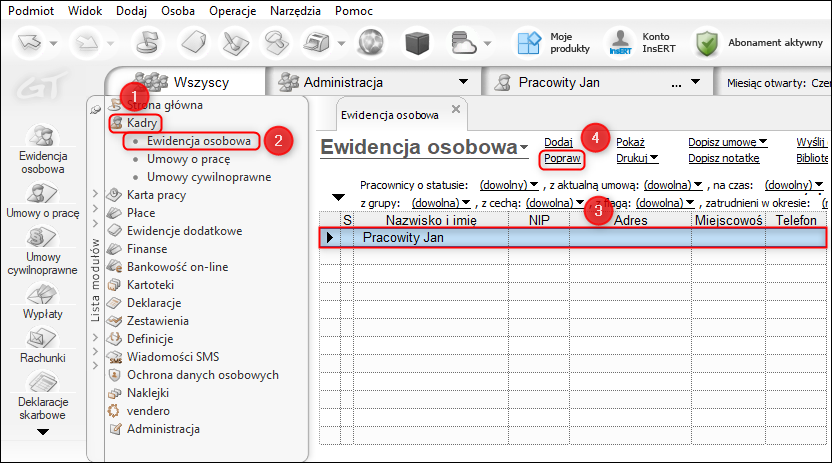The height and width of the screenshot is (463, 832).
Task: Click the Deklaracje skarbowe sidebar shortcut icon
Action: (x=42, y=381)
